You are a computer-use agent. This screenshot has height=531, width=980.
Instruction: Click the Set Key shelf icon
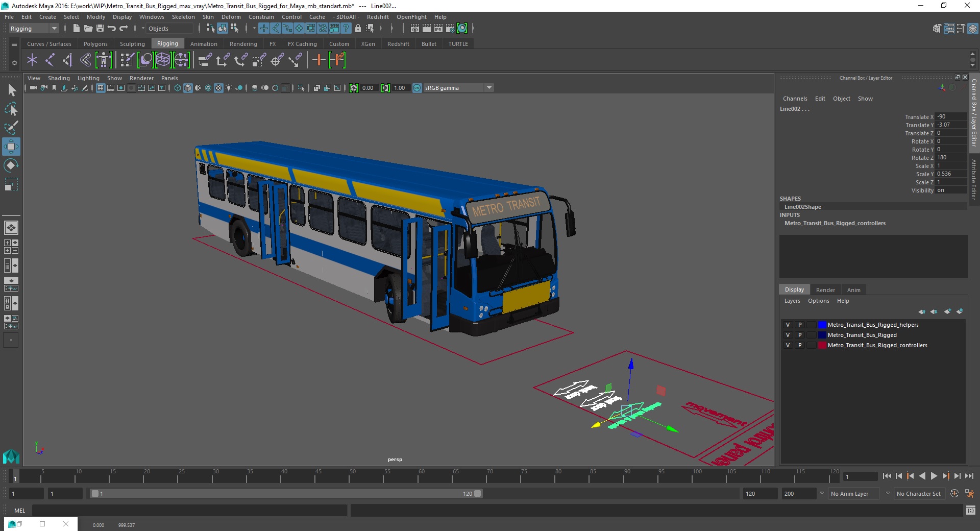click(x=318, y=60)
